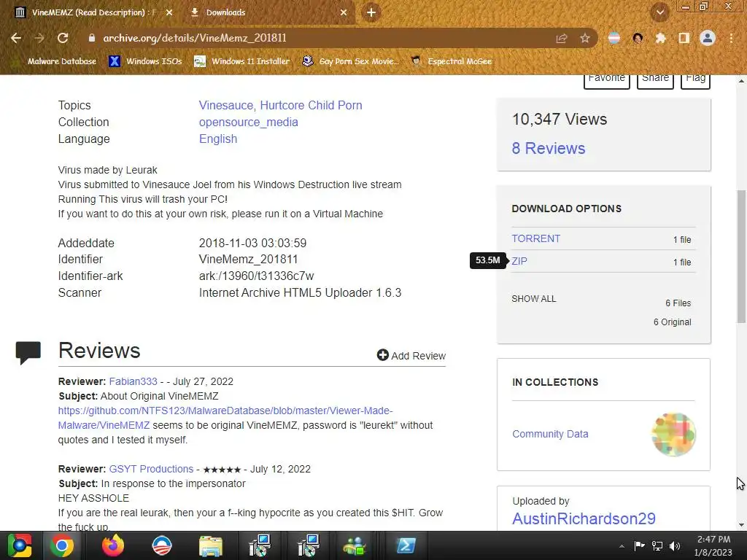
Task: Reload the archive.org page
Action: (63, 38)
